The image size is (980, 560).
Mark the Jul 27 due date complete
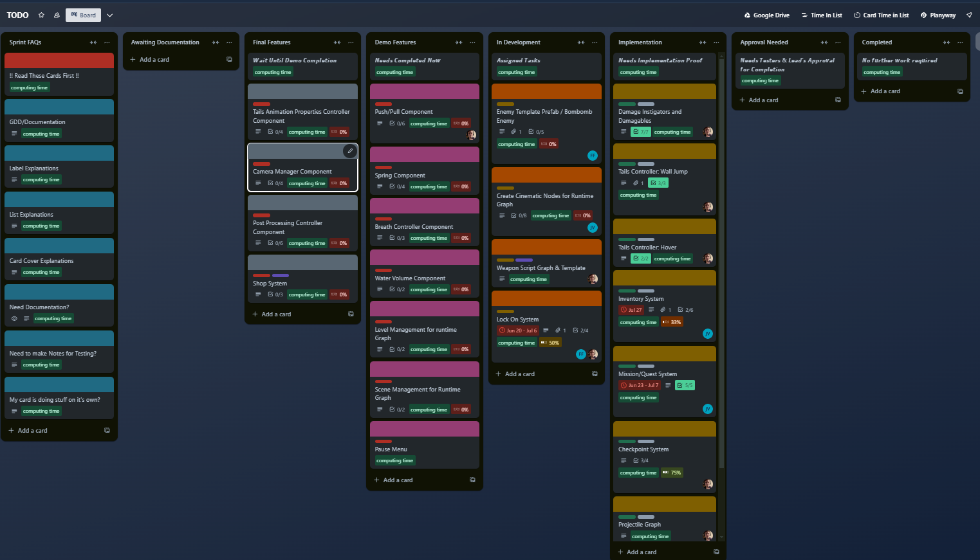point(631,310)
